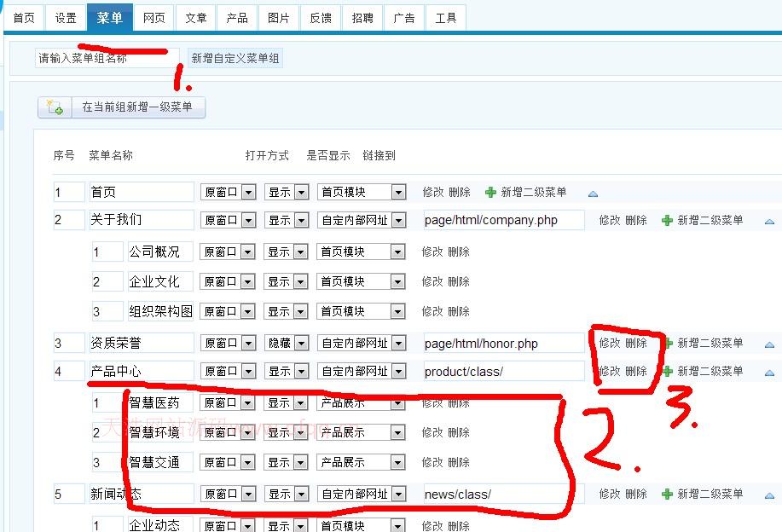Click green plus icon in 资质荣誉 row
The image size is (782, 532).
(669, 343)
